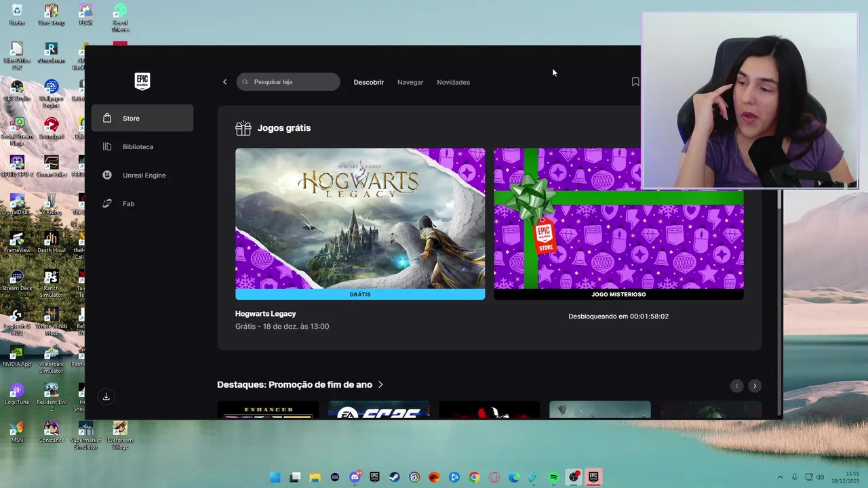Select the Lixeira desktop icon
868x488 pixels.
(17, 15)
